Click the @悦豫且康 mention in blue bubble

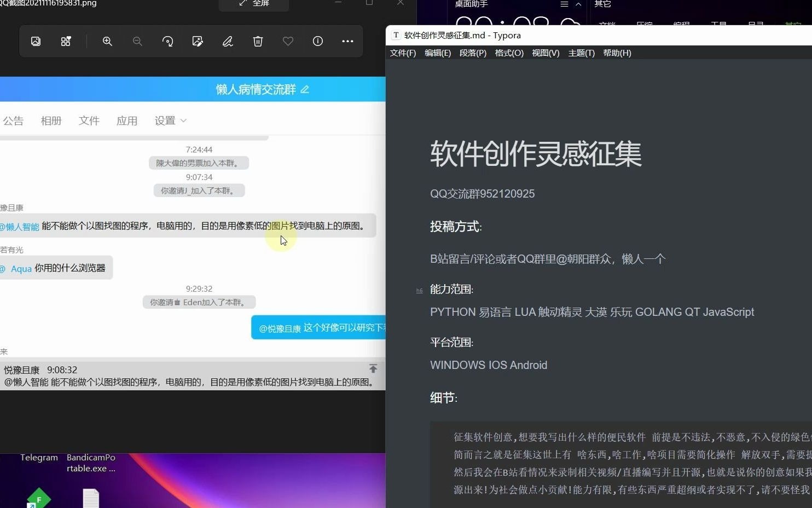click(280, 328)
